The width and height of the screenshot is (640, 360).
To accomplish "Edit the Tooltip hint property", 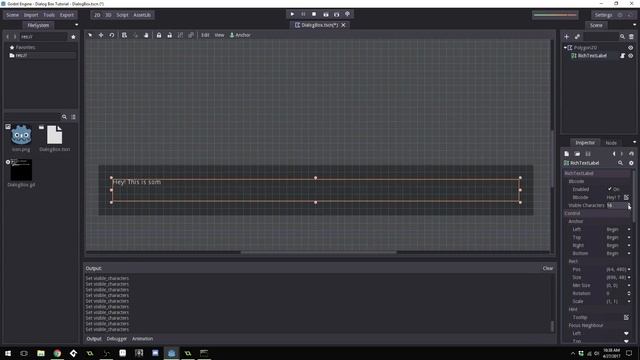I will [626, 317].
